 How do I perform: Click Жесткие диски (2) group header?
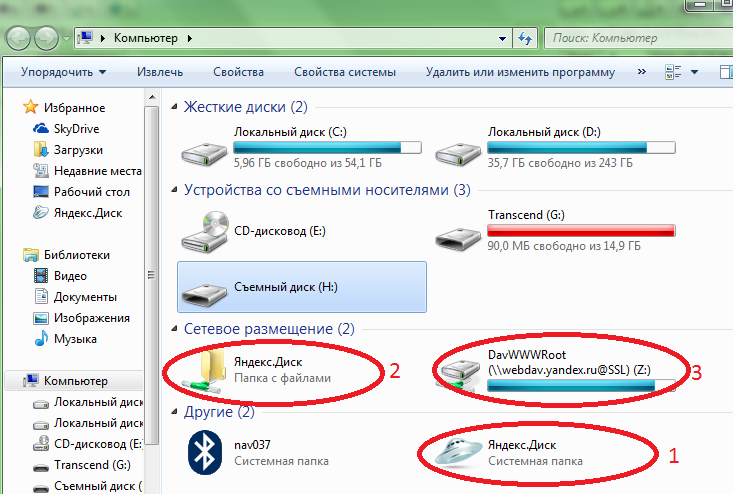pyautogui.click(x=245, y=107)
